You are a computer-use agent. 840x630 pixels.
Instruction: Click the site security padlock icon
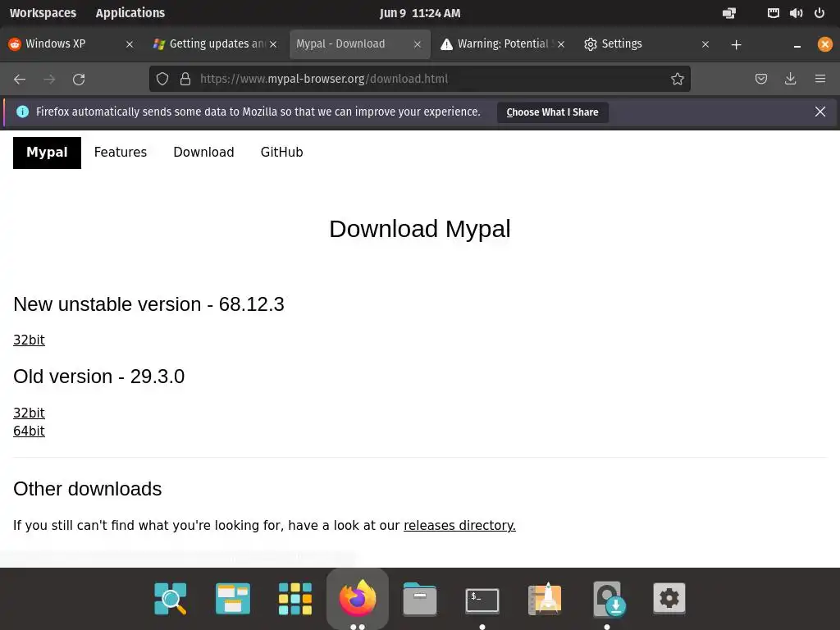[185, 80]
